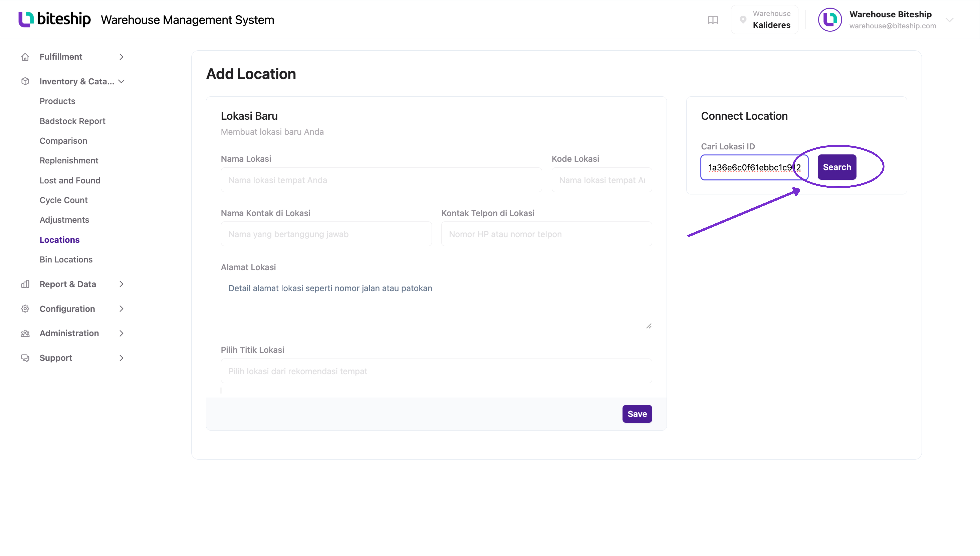Click the Configuration gear icon
The image size is (980, 556).
coord(25,309)
